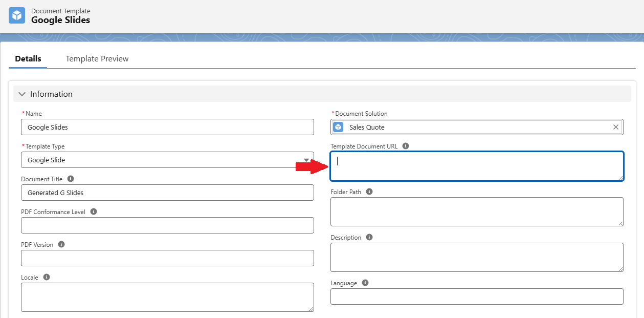The height and width of the screenshot is (318, 644).
Task: Click the Document Template cube icon in header
Action: click(17, 15)
